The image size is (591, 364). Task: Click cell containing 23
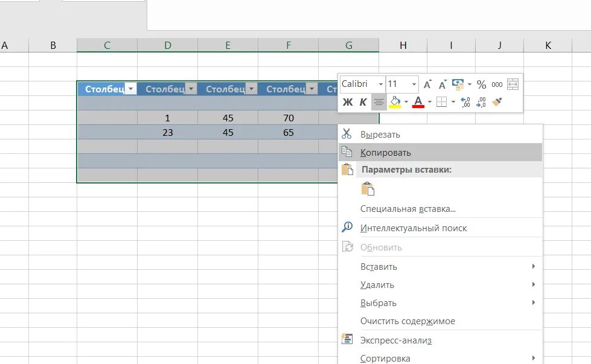[167, 132]
